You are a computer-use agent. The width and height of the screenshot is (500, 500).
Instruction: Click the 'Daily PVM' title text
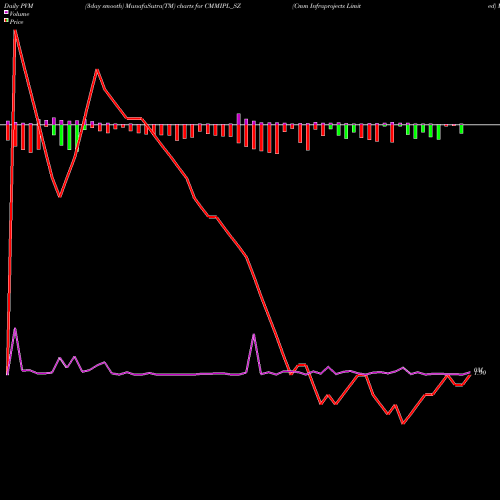pos(19,6)
